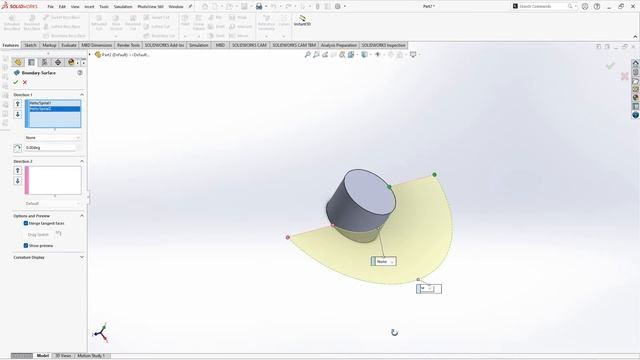Viewport: 640px width, 360px height.
Task: Select first Helix/Spiral entry in Direction 1
Action: [55, 103]
